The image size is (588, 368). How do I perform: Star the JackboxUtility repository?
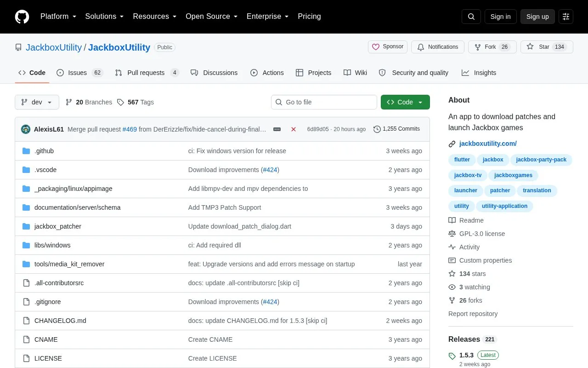[x=547, y=47]
